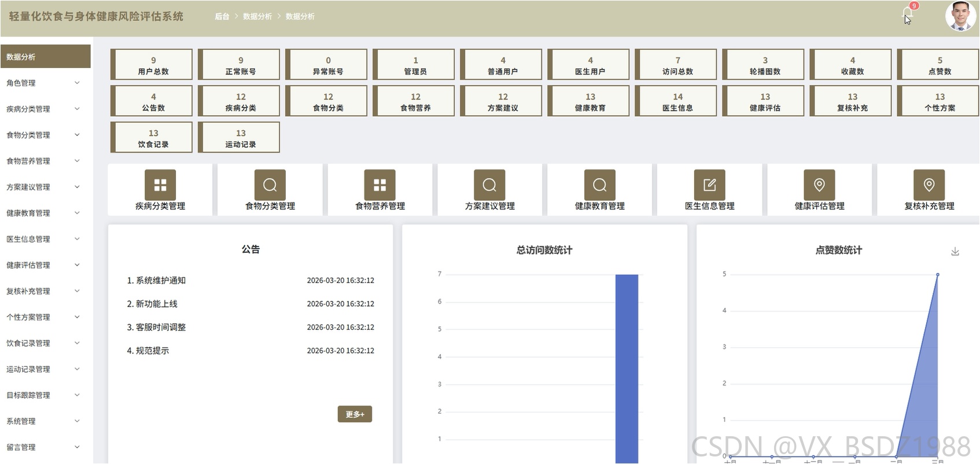
Task: Open the 医生信息管理 edit icon
Action: tap(710, 185)
